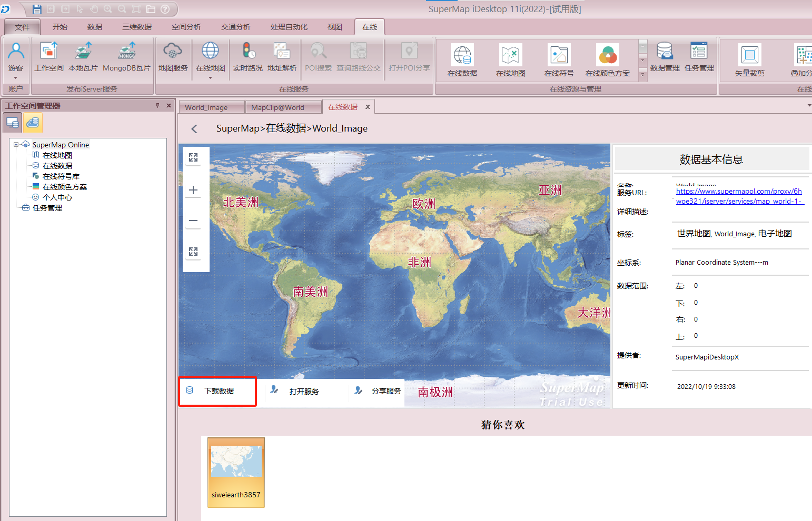The image size is (812, 521).
Task: Click the 实时路况 real-time traffic icon
Action: (247, 57)
